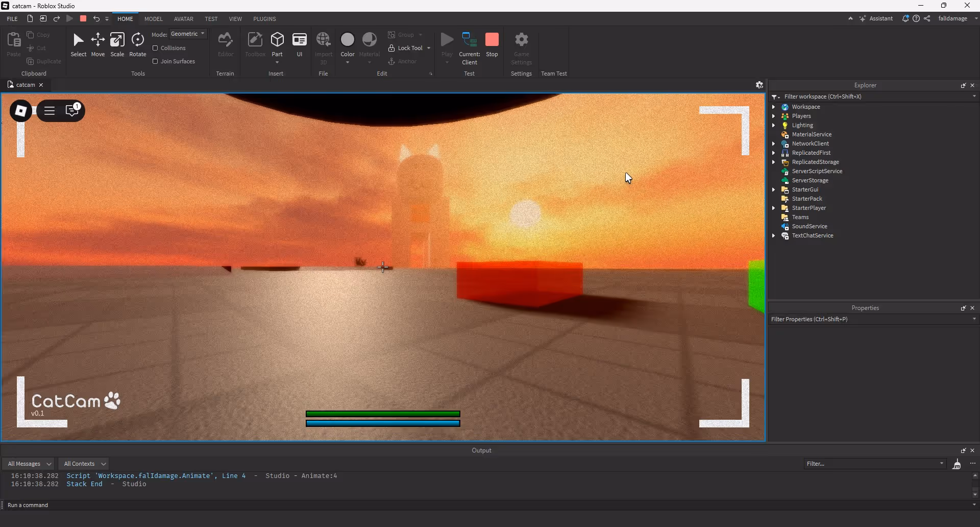Open the PLUGINS ribbon tab
This screenshot has width=980, height=527.
pos(264,19)
